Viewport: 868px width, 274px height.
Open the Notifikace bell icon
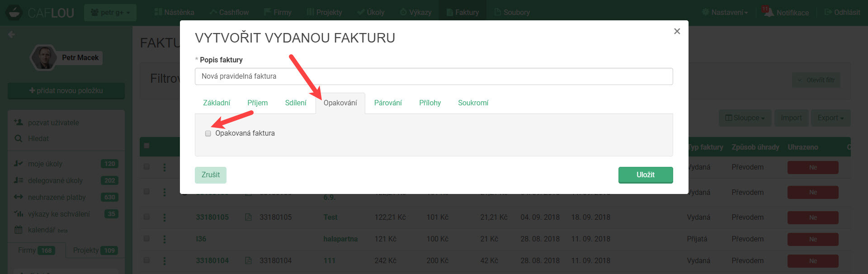[768, 12]
